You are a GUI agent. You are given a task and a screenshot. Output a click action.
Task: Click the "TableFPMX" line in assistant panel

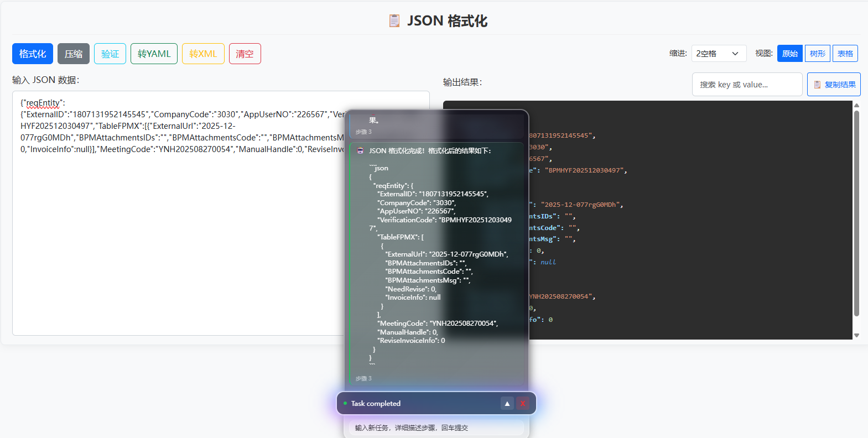click(x=401, y=237)
